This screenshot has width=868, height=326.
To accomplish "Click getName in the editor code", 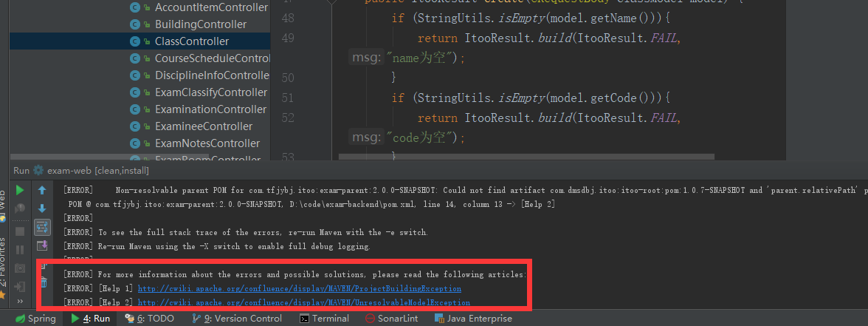I will (x=614, y=18).
